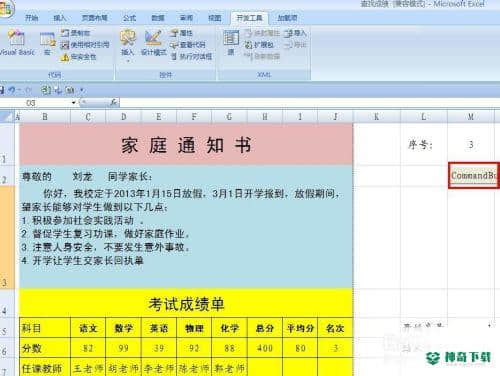
Task: Click the Office button logo
Action: (7, 9)
